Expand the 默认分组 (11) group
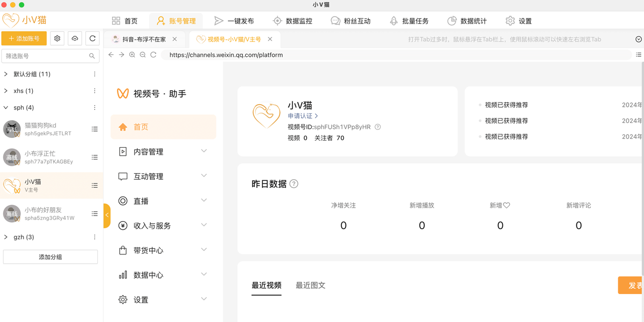The width and height of the screenshot is (644, 322). 6,74
